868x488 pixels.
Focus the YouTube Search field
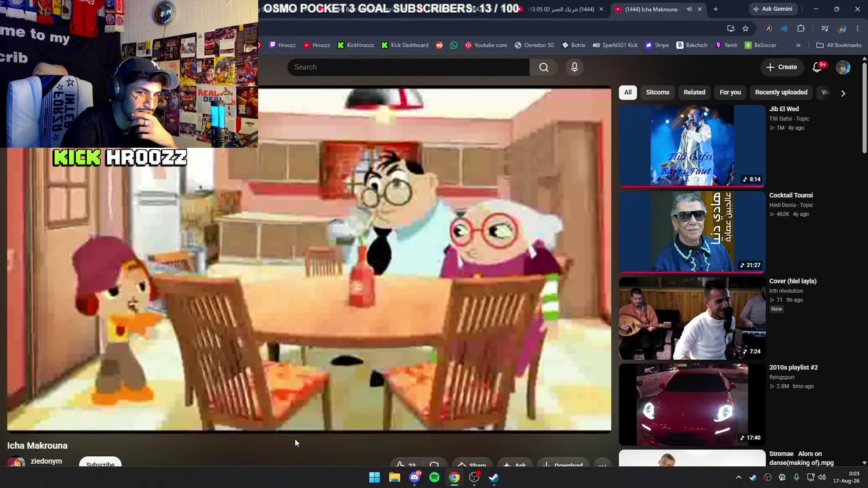[x=408, y=67]
